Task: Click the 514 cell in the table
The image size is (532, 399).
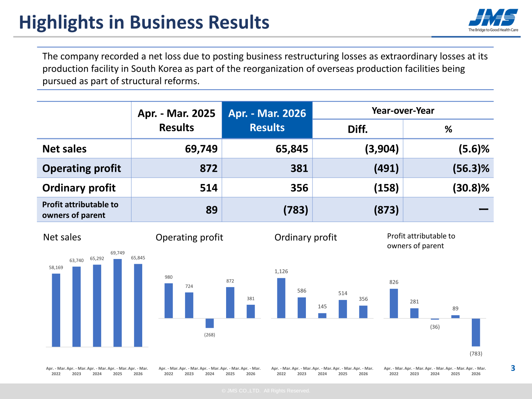Action: tap(209, 188)
